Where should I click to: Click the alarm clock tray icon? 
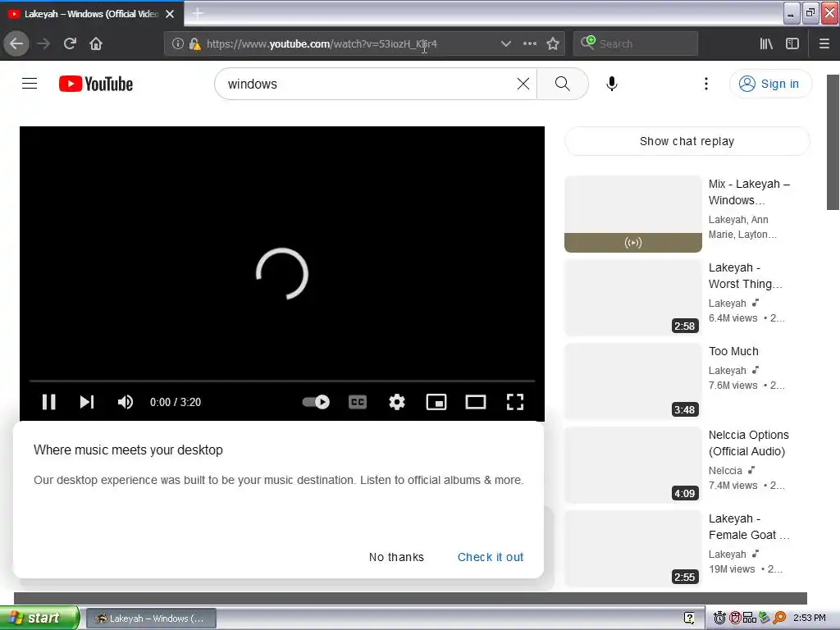(719, 618)
